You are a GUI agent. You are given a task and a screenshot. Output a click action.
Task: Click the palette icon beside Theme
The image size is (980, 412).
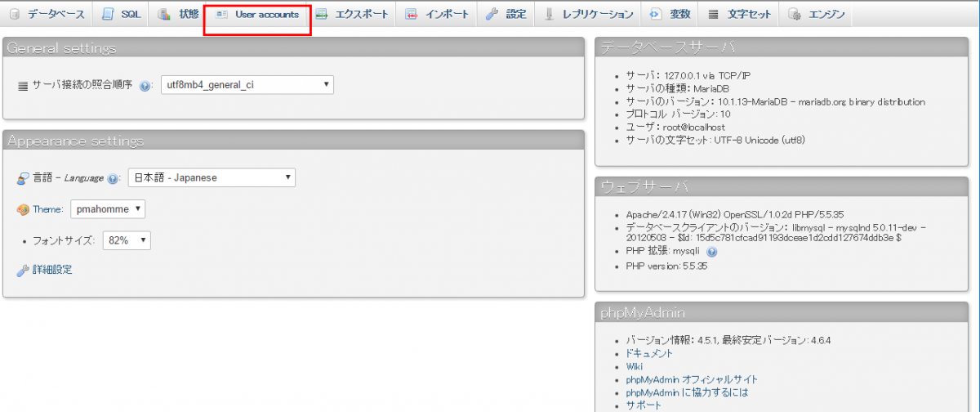23,209
